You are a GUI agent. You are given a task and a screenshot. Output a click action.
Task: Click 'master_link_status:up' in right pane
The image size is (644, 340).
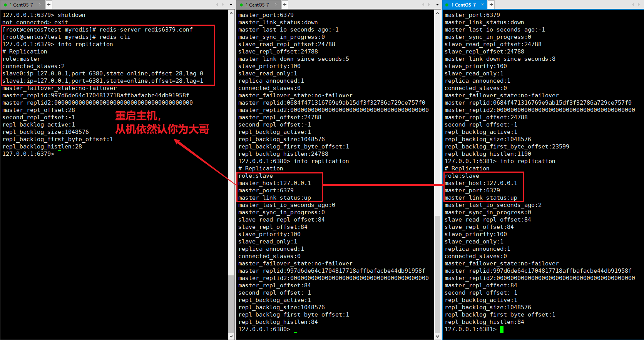[x=481, y=198]
